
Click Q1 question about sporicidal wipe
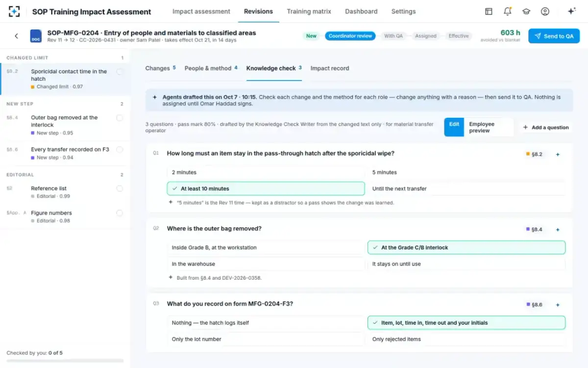coord(280,154)
